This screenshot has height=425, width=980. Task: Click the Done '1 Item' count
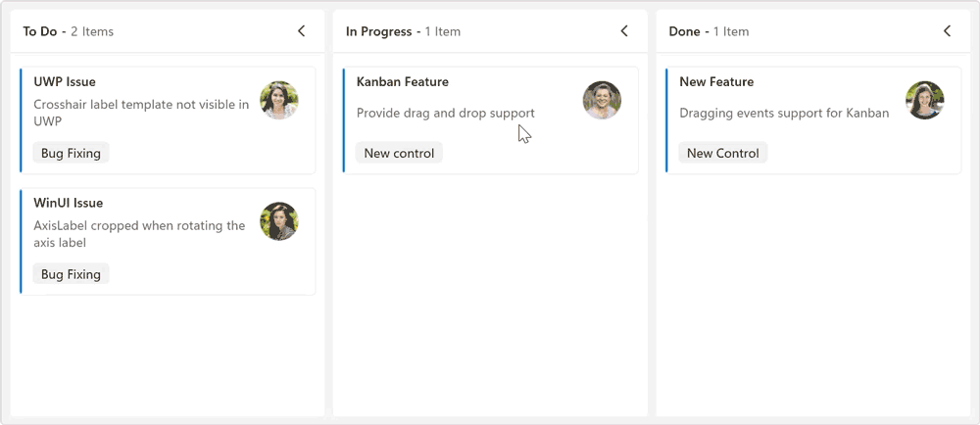point(731,31)
